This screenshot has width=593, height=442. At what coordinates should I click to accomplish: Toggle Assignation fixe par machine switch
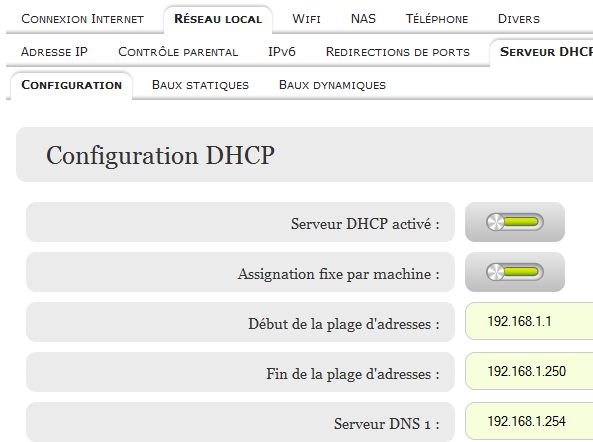[x=515, y=272]
